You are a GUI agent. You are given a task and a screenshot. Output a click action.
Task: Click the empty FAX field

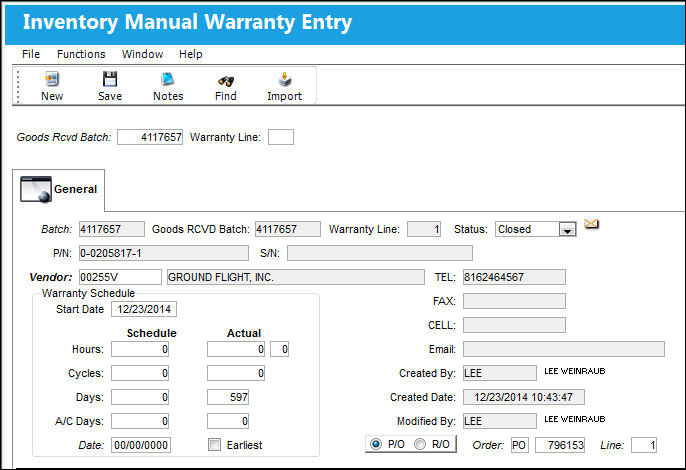(x=514, y=301)
